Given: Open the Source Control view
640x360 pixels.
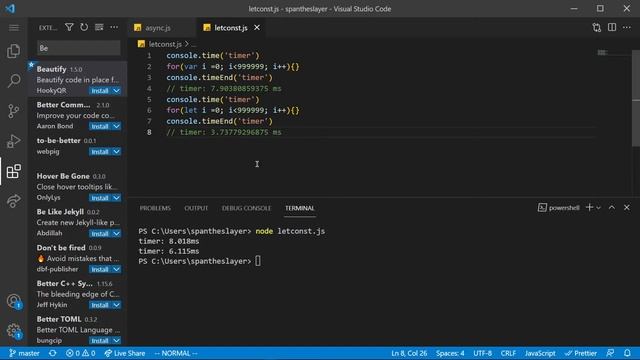Looking at the screenshot, I should (13, 111).
